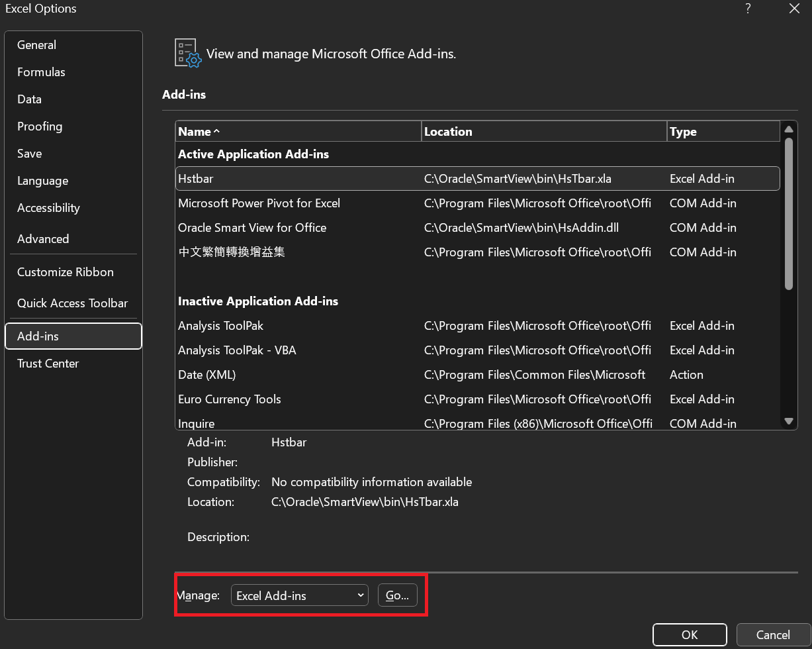Select the Analysis ToolPak row
The width and height of the screenshot is (812, 649).
tap(478, 326)
